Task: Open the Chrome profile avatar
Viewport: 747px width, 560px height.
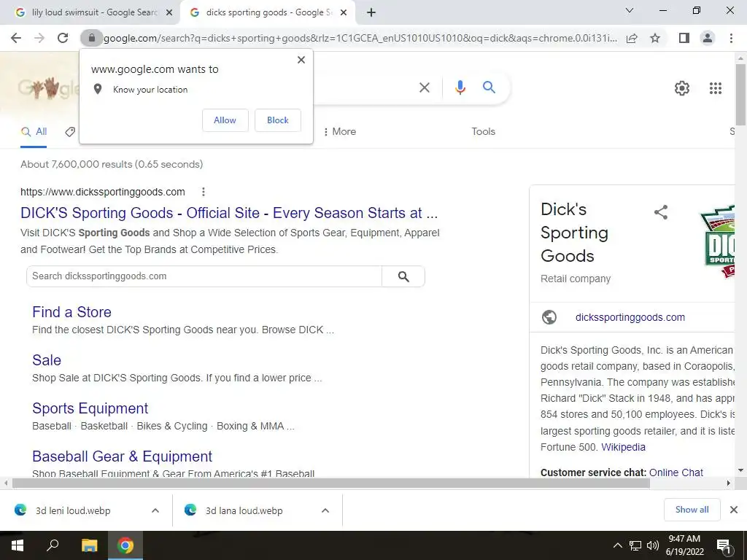Action: coord(708,38)
